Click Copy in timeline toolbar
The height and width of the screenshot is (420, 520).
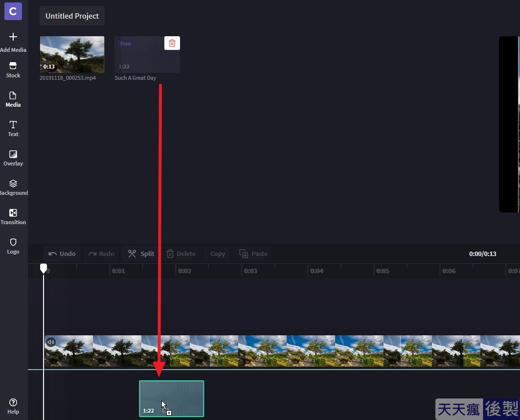tap(218, 254)
